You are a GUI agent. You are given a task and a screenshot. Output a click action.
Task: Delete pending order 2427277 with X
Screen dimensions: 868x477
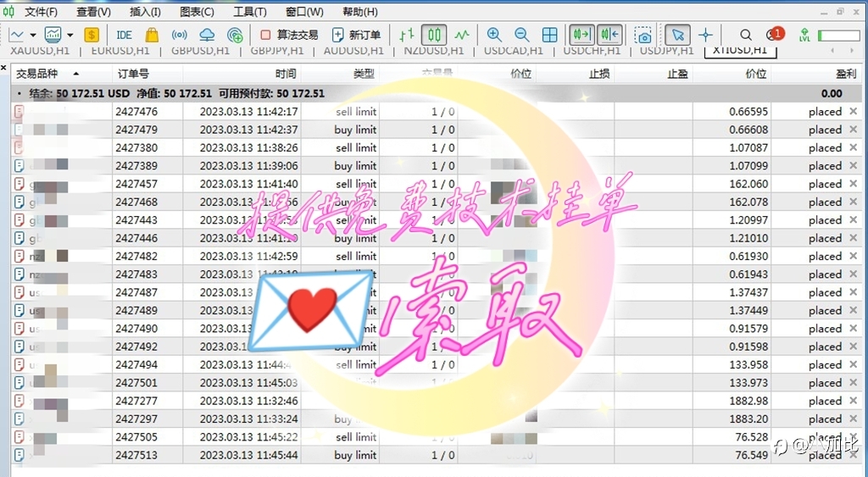[853, 401]
